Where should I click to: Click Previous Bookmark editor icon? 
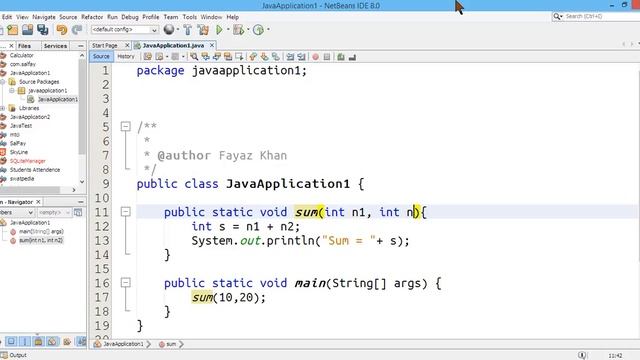(253, 57)
